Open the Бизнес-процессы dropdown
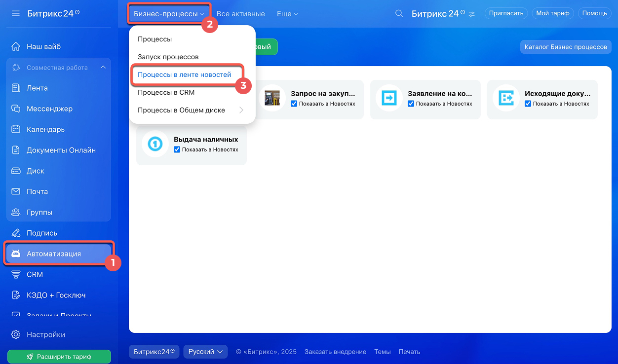Screen dimensions: 618x364 [169, 14]
